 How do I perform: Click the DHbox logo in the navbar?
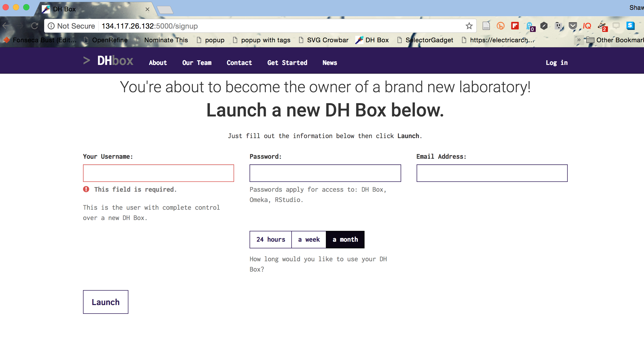108,61
